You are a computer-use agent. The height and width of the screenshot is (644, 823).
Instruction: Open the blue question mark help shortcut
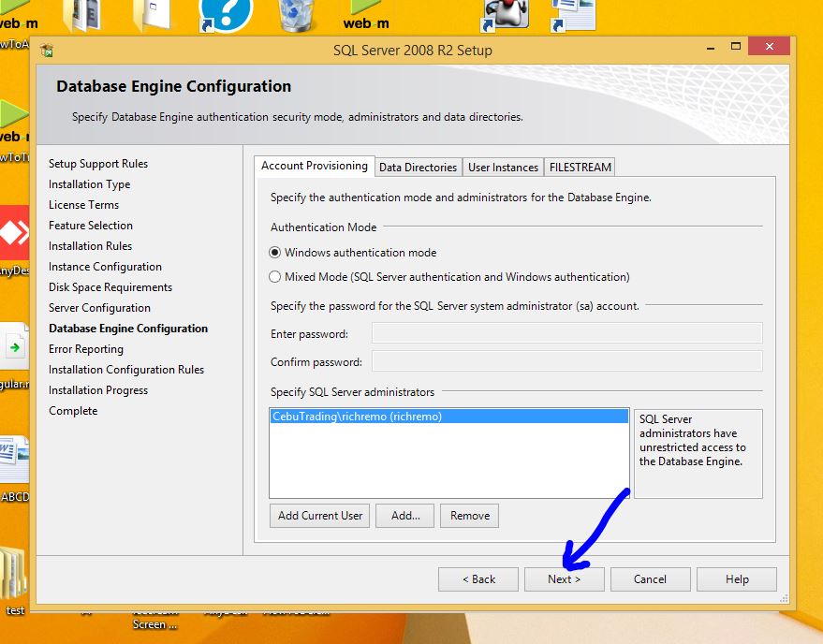click(226, 15)
